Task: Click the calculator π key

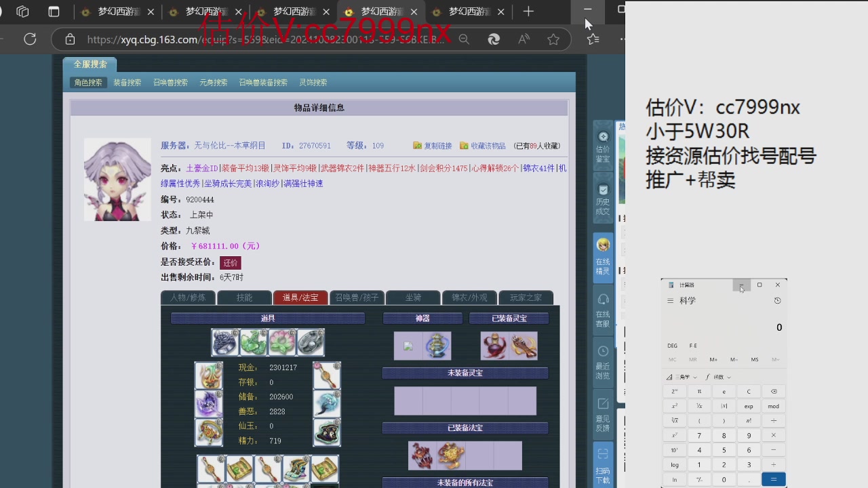Action: click(699, 391)
